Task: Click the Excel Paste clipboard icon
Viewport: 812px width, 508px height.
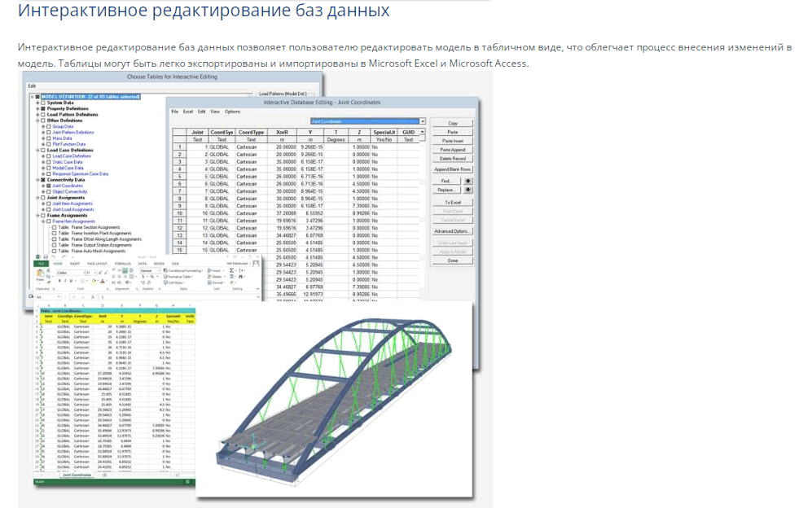Action: [41, 273]
